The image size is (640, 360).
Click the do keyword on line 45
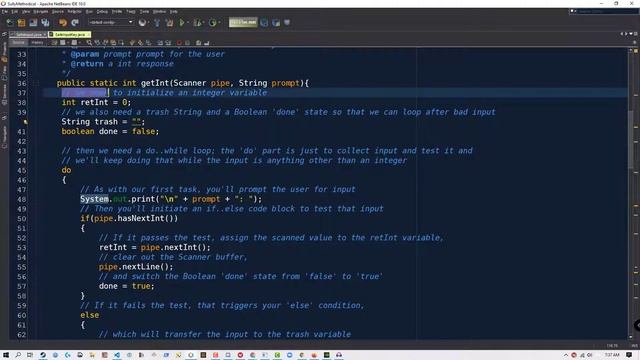66,170
